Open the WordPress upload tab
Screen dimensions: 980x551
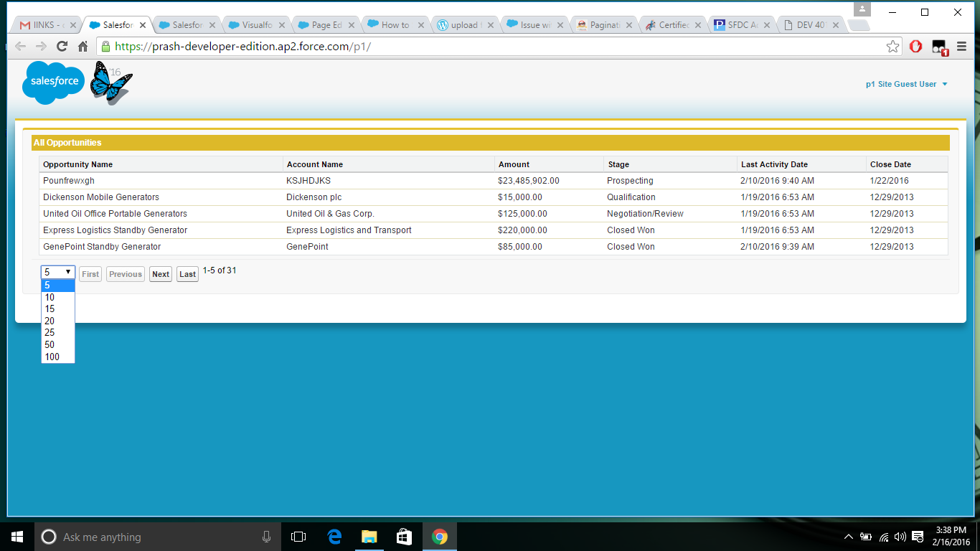[465, 25]
